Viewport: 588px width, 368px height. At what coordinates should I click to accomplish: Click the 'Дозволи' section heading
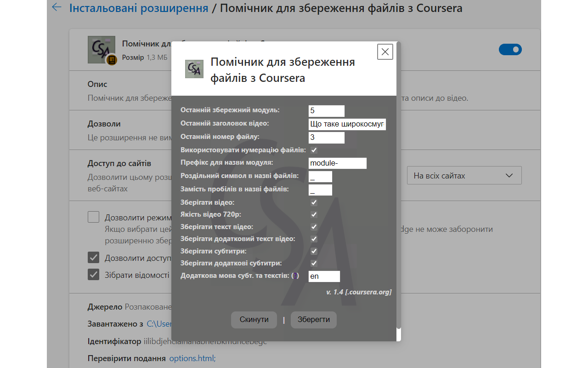tap(104, 124)
